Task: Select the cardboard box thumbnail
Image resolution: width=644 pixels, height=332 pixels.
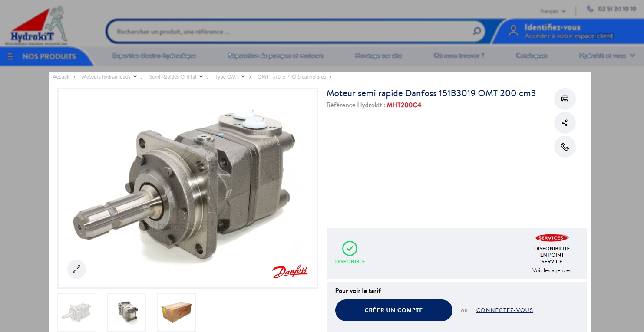Action: 177,312
